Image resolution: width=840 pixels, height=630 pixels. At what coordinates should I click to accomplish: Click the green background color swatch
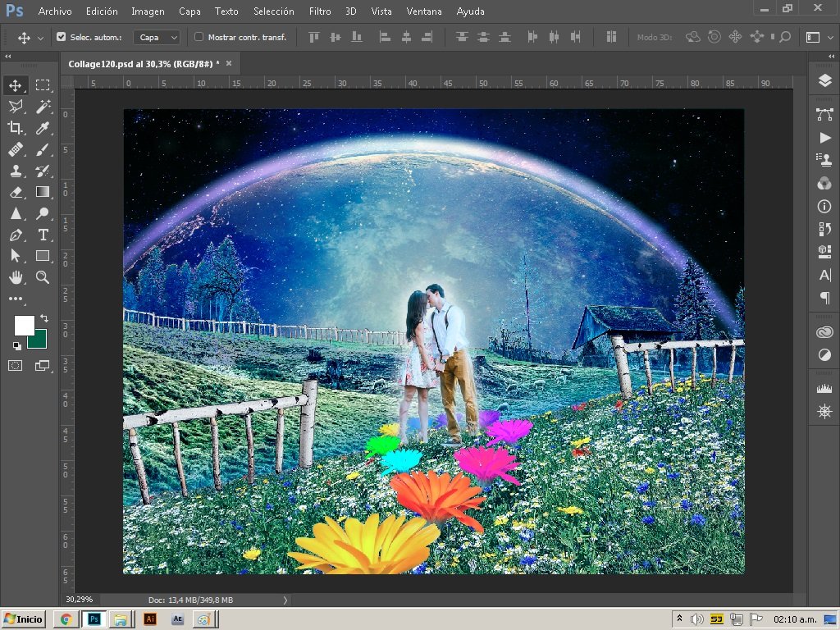(40, 343)
